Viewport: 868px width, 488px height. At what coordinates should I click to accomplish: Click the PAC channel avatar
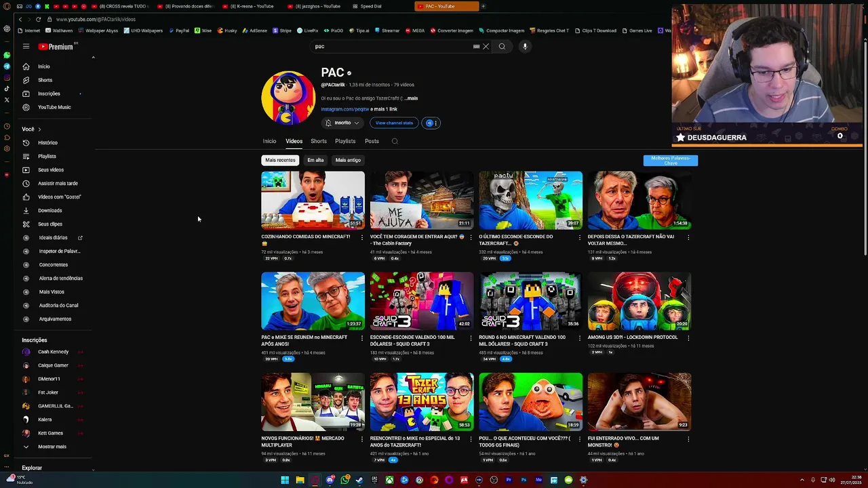[288, 98]
